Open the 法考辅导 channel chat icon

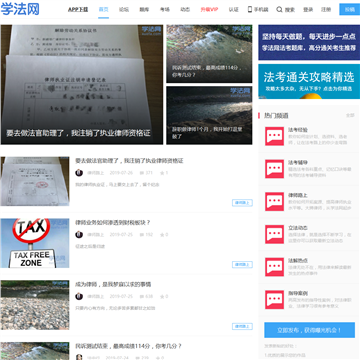pos(274,169)
